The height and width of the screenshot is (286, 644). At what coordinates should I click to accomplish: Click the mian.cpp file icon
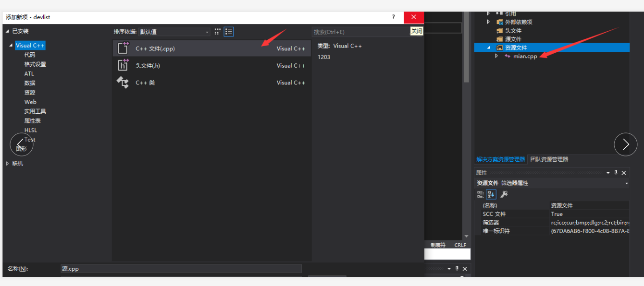(508, 56)
